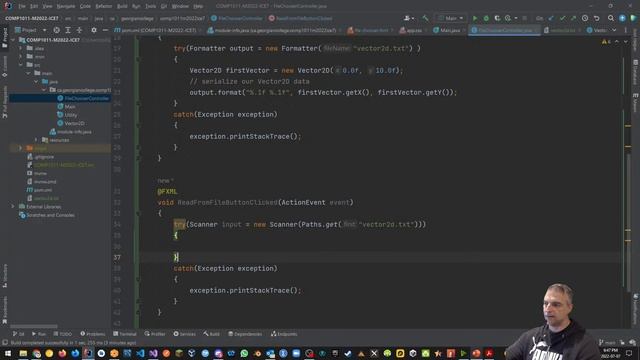Open Project panel gear options
This screenshot has width=640, height=360.
pos(94,30)
